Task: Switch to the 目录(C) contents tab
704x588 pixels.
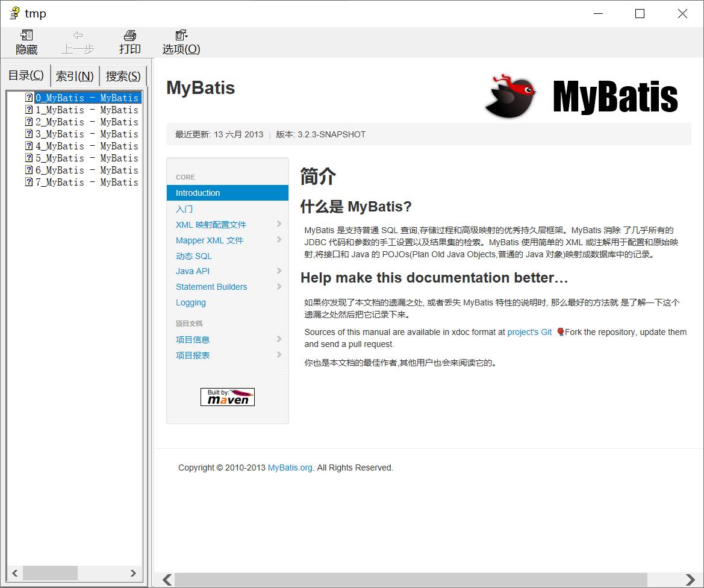Action: (26, 75)
